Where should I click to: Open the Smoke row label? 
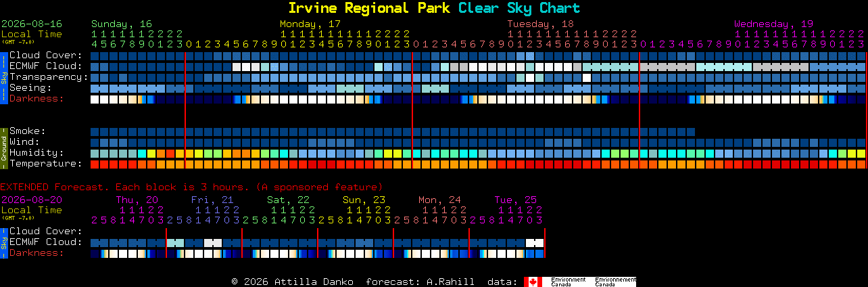click(28, 131)
